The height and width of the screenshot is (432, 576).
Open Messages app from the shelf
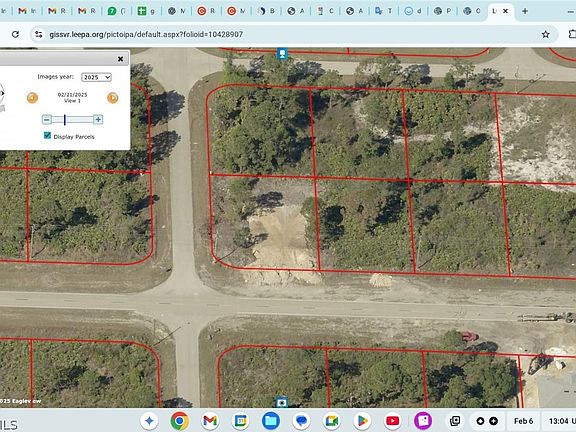pos(301,421)
